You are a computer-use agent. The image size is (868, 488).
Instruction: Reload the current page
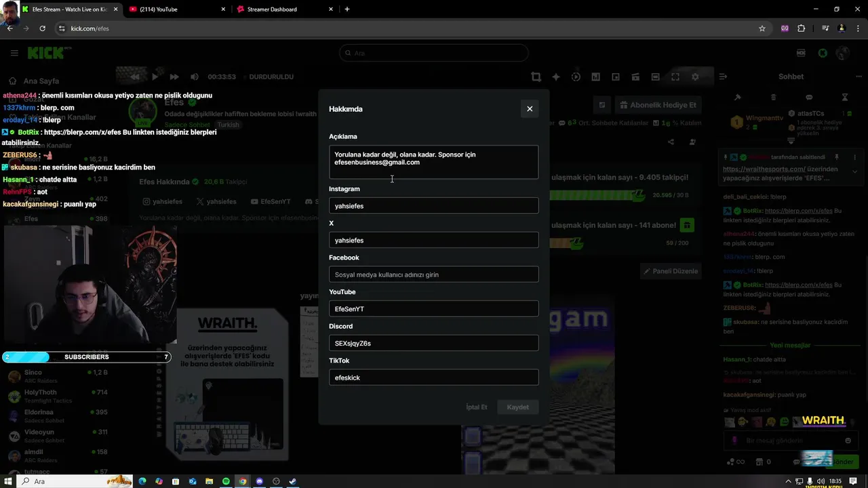click(x=42, y=28)
